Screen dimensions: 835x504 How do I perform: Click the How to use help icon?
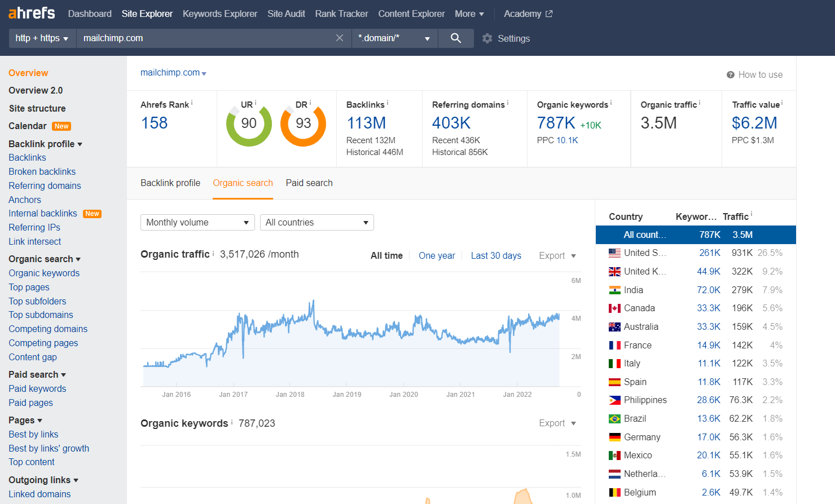tap(731, 74)
